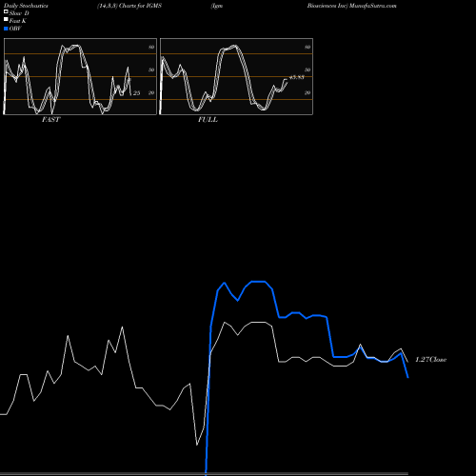Click the blue OBV line peak
The width and height of the screenshot is (476, 476).
pos(259,282)
